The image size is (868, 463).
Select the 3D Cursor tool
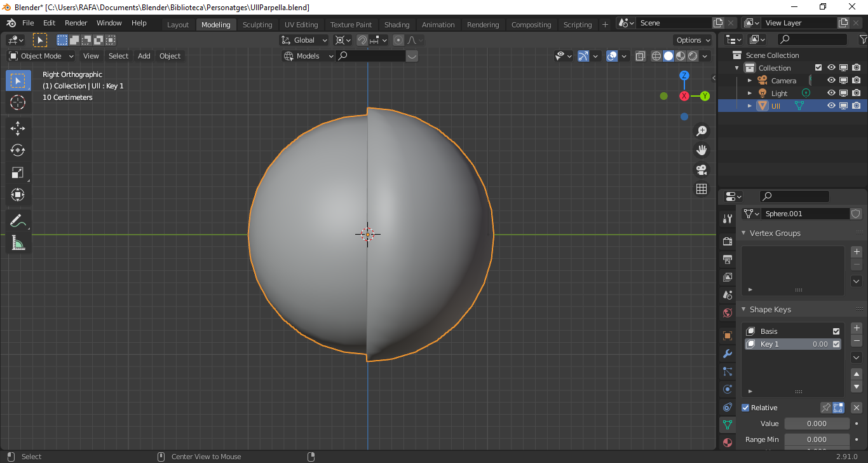pyautogui.click(x=18, y=102)
